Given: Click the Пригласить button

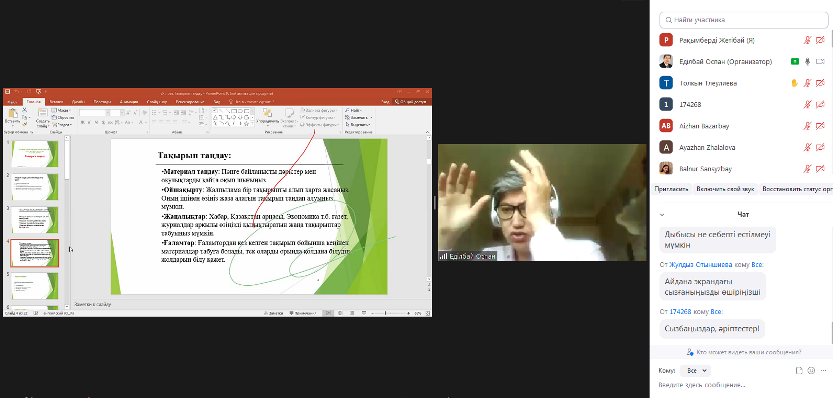Looking at the screenshot, I should point(672,189).
